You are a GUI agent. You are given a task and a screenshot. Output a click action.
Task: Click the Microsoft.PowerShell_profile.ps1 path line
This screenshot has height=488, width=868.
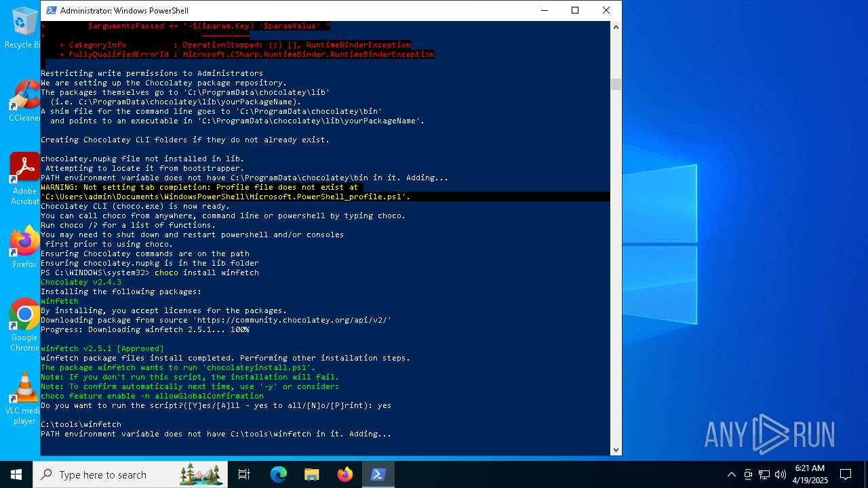point(225,197)
